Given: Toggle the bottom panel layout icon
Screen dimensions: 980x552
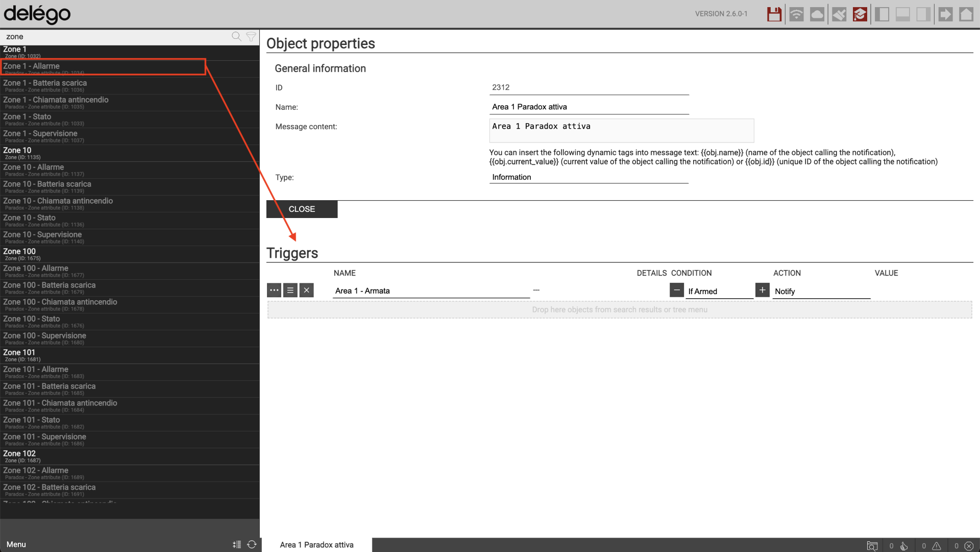Looking at the screenshot, I should tap(903, 14).
